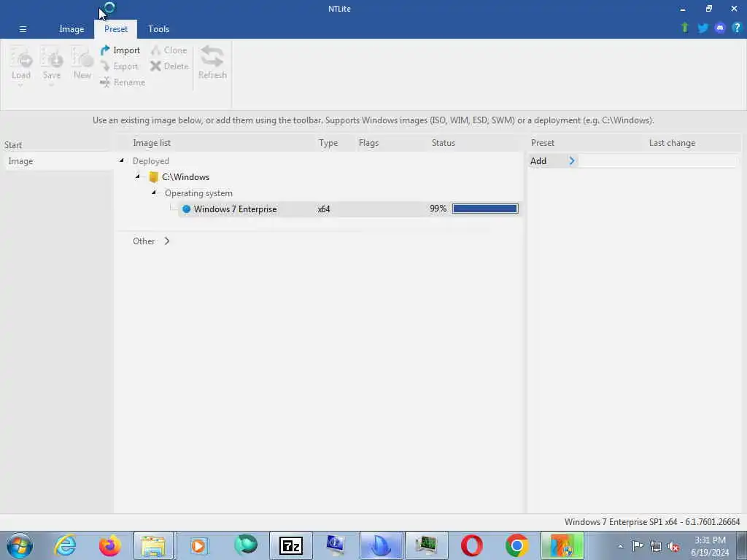747x560 pixels.
Task: Click Add in the Preset panel
Action: 538,161
